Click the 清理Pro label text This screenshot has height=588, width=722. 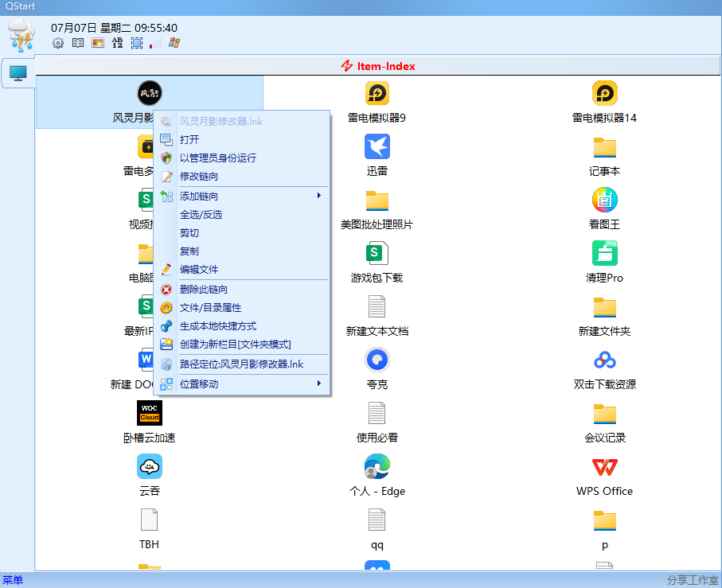point(604,278)
